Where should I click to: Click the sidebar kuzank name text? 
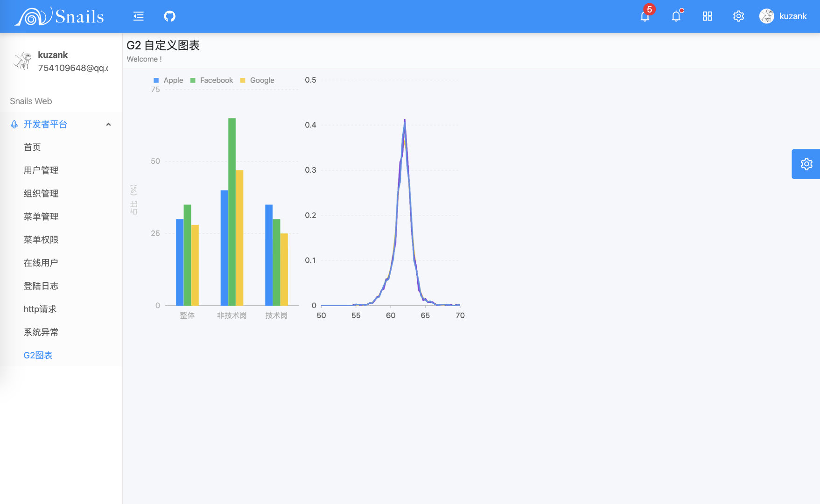coord(53,55)
